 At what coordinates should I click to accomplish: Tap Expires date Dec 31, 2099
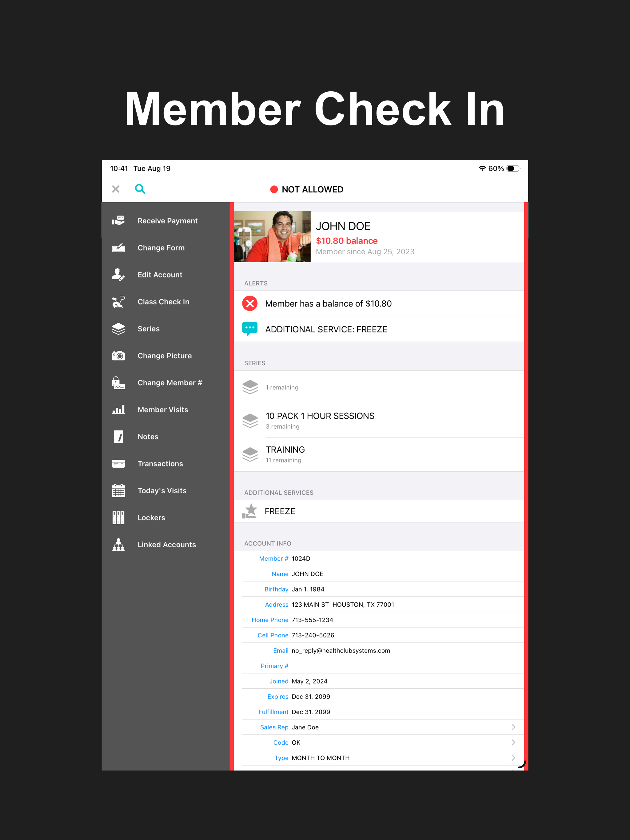(x=311, y=696)
